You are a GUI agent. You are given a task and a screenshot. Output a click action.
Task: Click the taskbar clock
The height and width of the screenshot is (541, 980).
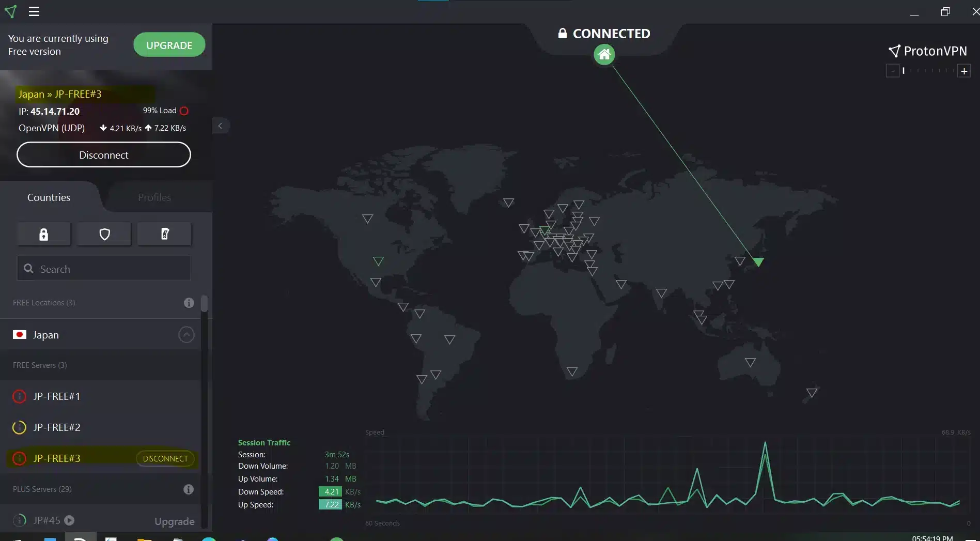point(932,538)
